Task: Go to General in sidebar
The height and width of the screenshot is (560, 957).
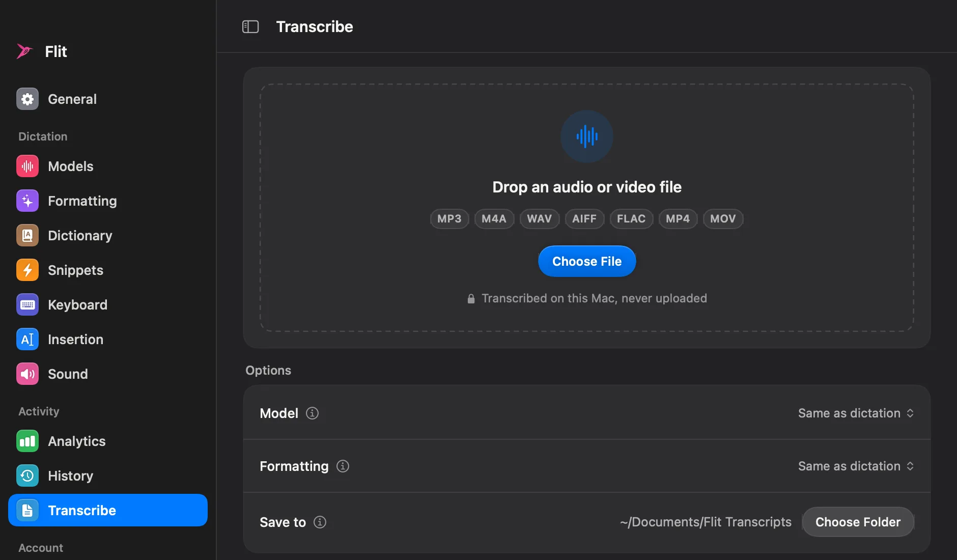Action: point(108,99)
